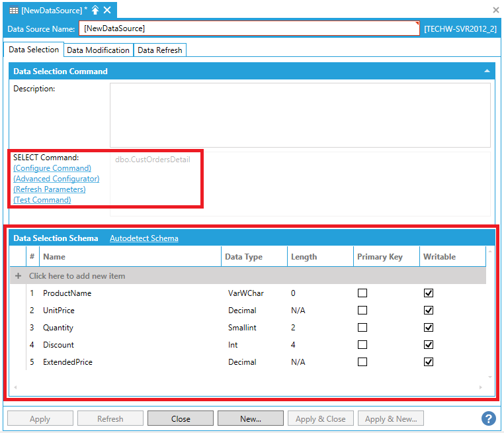Switch to the Data Modification tab

98,50
